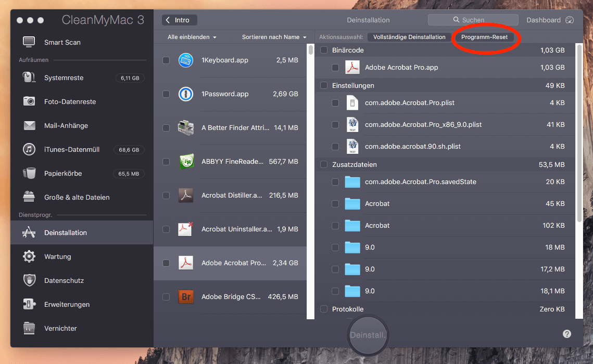Go back to Intro
Screen dimensions: 593x364
click(x=179, y=20)
